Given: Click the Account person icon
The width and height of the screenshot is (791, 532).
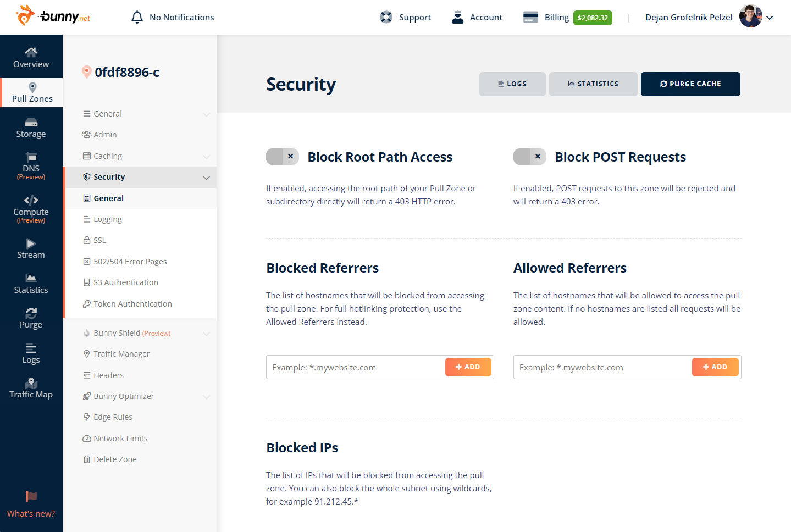Looking at the screenshot, I should (457, 17).
